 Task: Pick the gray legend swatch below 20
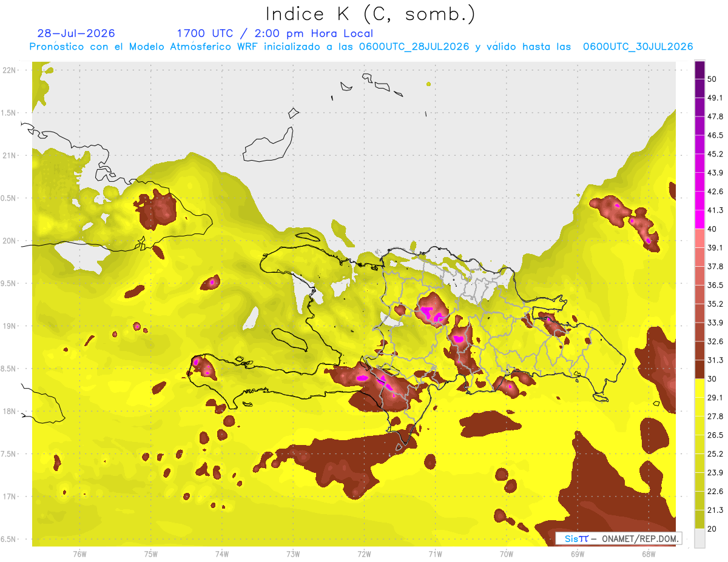pyautogui.click(x=699, y=538)
